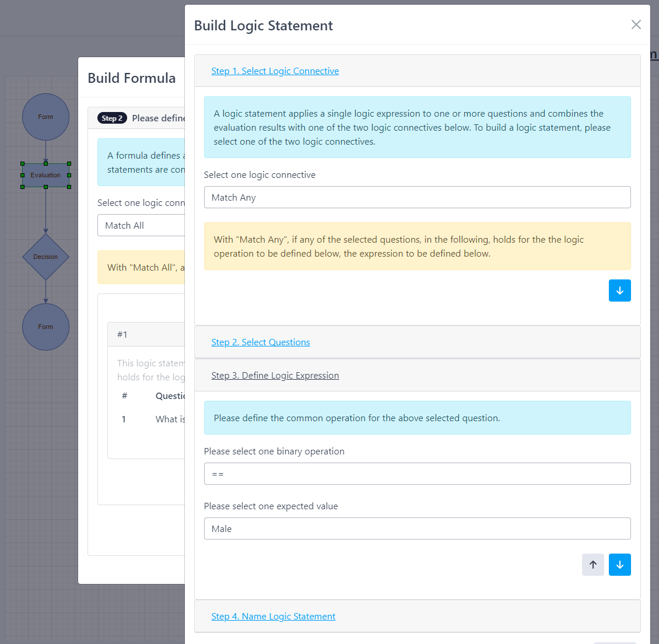Select the Decision diamond node
Viewport: 659px width, 644px height.
coord(45,257)
